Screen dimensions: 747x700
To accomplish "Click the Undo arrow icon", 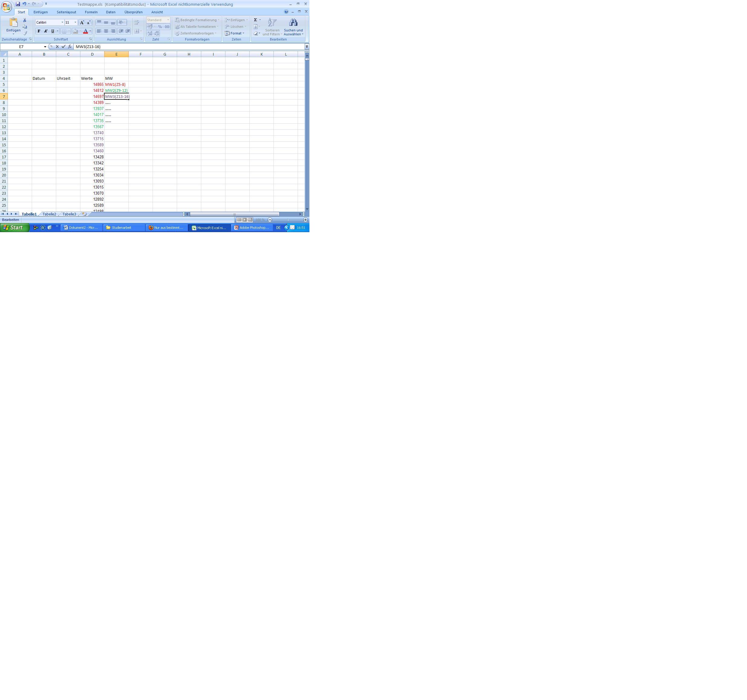I will click(x=24, y=4).
